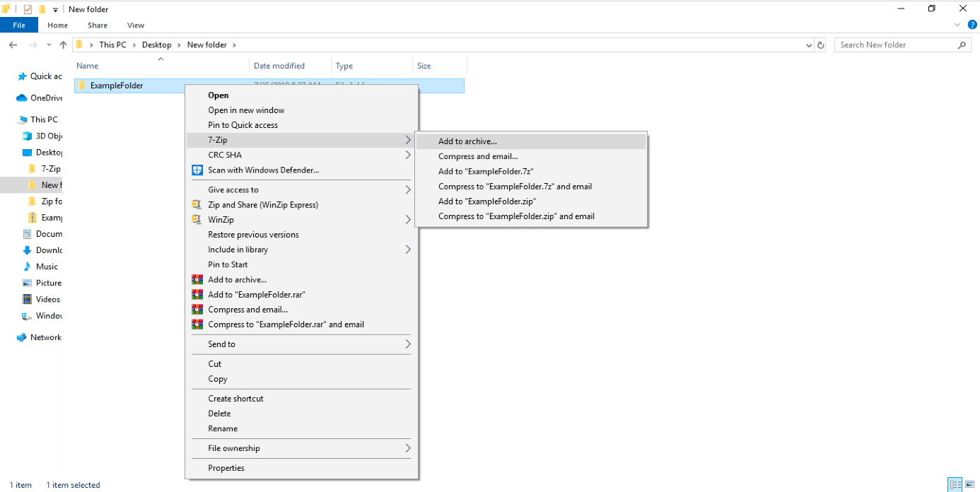The width and height of the screenshot is (980, 492).
Task: Open the 7-Zip folder in the sidebar
Action: coord(45,169)
